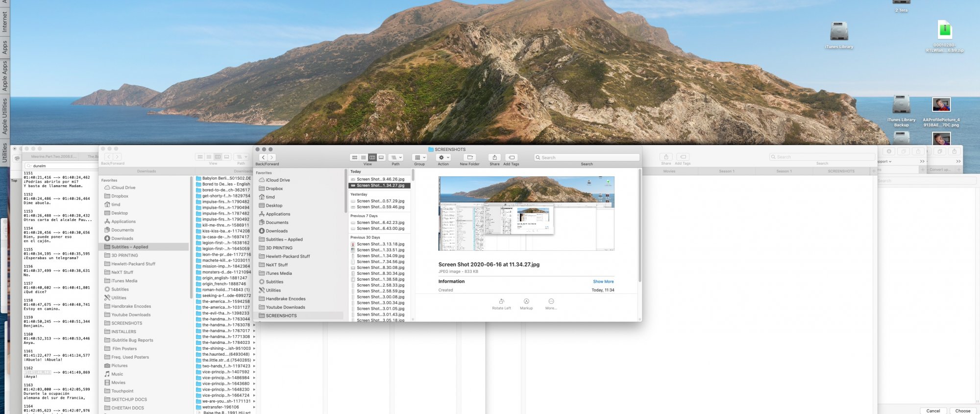This screenshot has width=980, height=414.
Task: Click the Choose button
Action: point(962,411)
